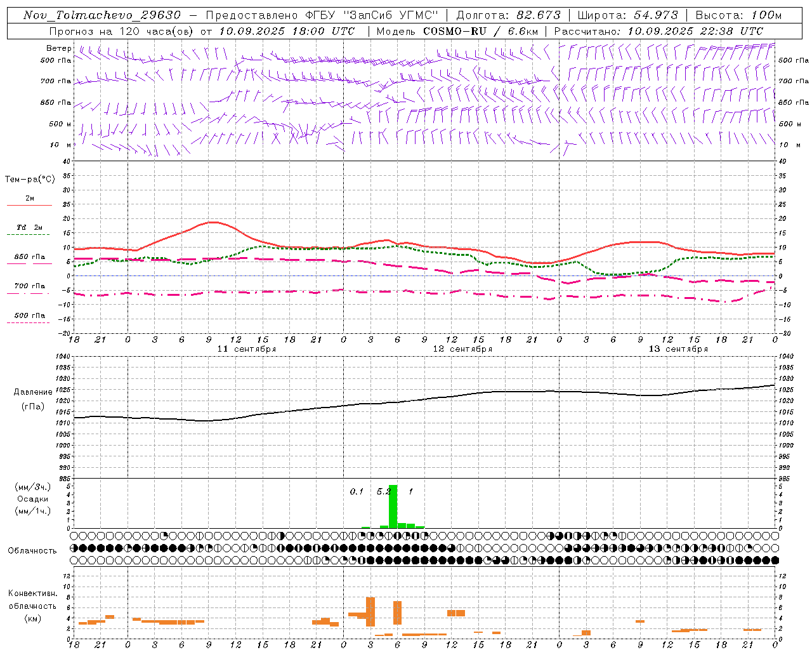This screenshot has width=812, height=650.
Task: Click the (мм/3ч.) precipitation unit label
Action: 32,487
